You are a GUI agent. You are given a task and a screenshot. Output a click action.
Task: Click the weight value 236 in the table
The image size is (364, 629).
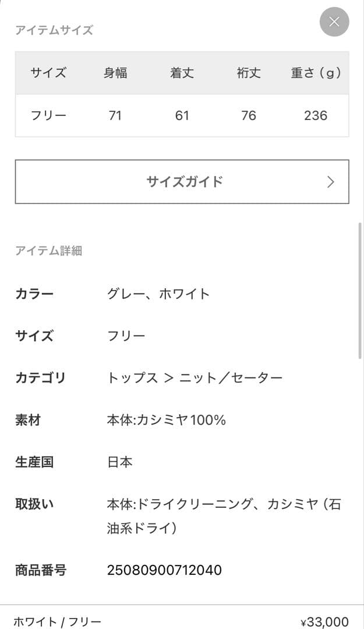pyautogui.click(x=315, y=115)
